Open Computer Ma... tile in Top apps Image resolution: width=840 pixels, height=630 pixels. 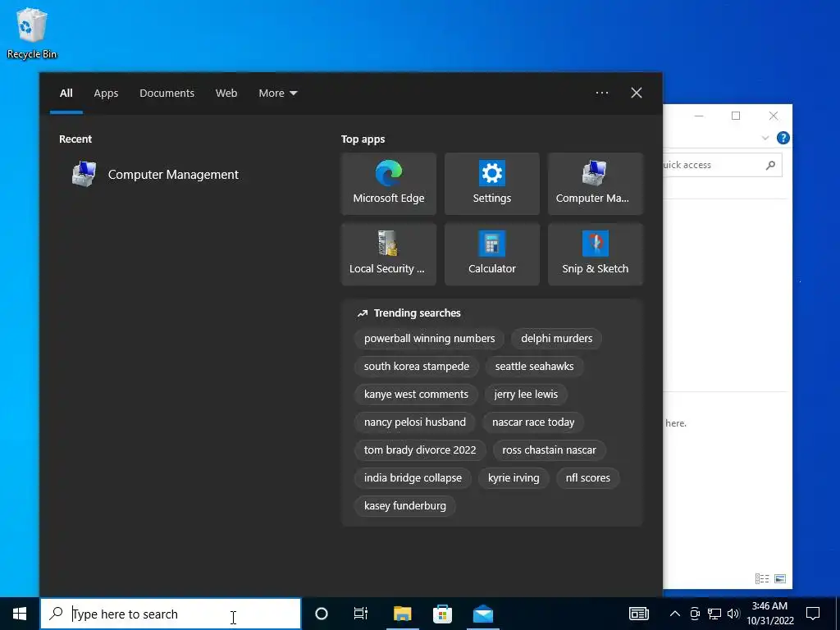596,184
